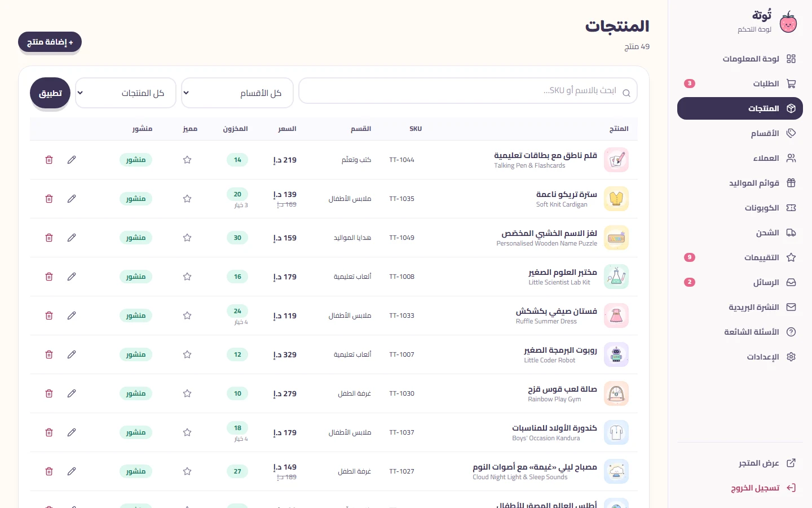Click the Little Coder Robot thumbnail
Screen dimensions: 812x508
coord(616,354)
